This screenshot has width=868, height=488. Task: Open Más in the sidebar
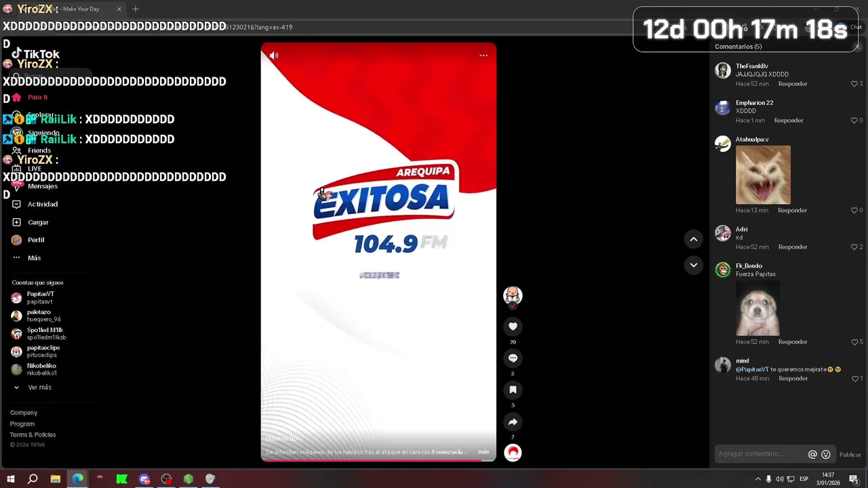pyautogui.click(x=34, y=258)
